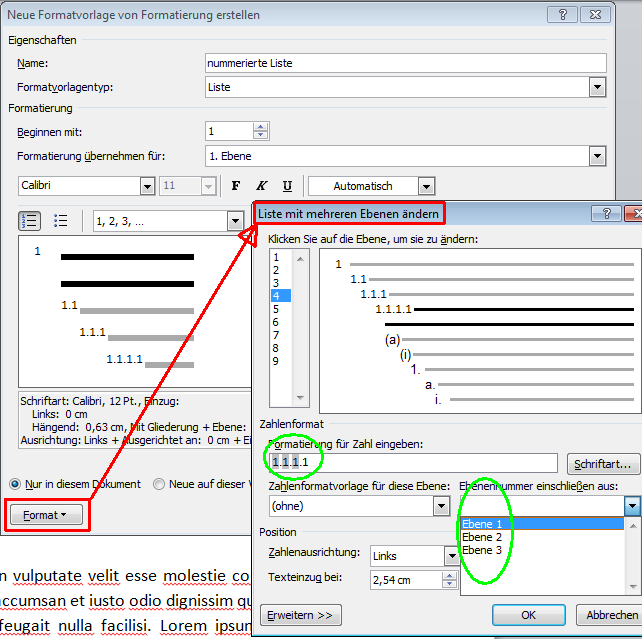The image size is (642, 639).
Task: Select 'Neue auf dieser Vorlage' radio option
Action: coord(160,484)
